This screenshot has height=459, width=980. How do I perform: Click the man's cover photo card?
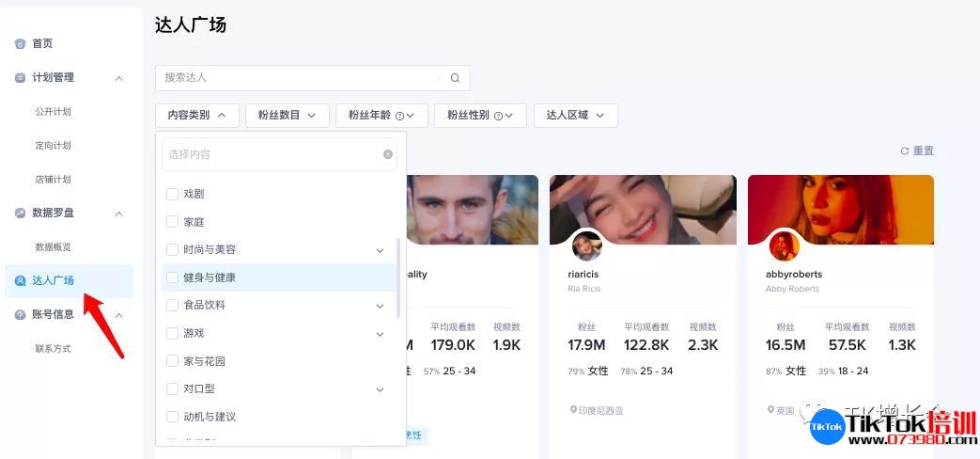coord(473,210)
